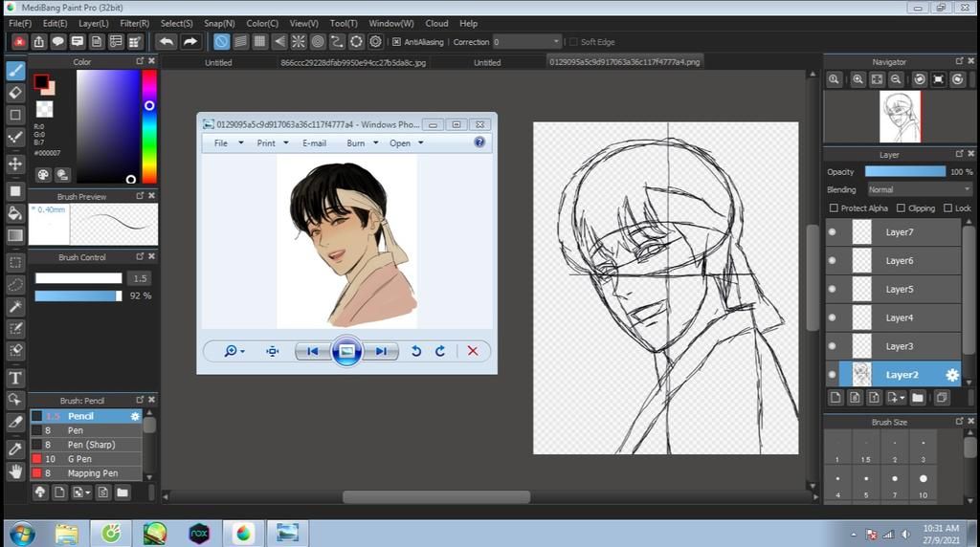The image size is (980, 547).
Task: Open Pencil brush settings gear
Action: coord(135,416)
